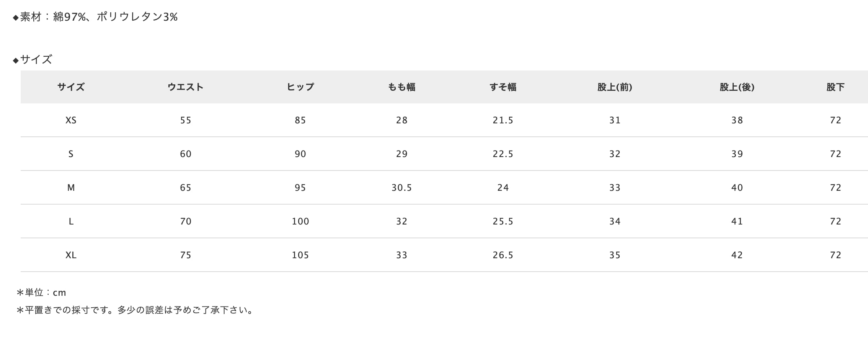
Task: Select the 股下 header cell
Action: point(835,87)
